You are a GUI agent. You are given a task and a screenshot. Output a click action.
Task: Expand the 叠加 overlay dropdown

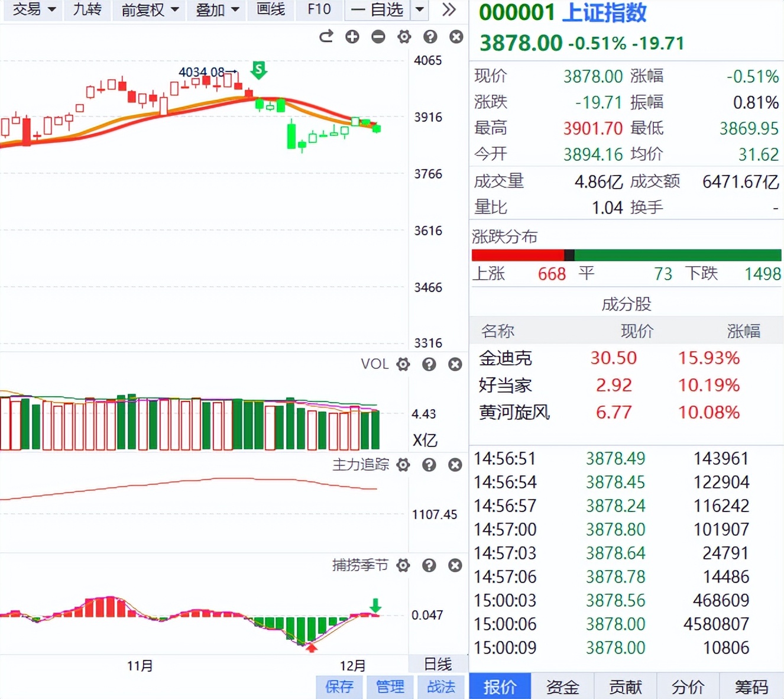tap(217, 10)
